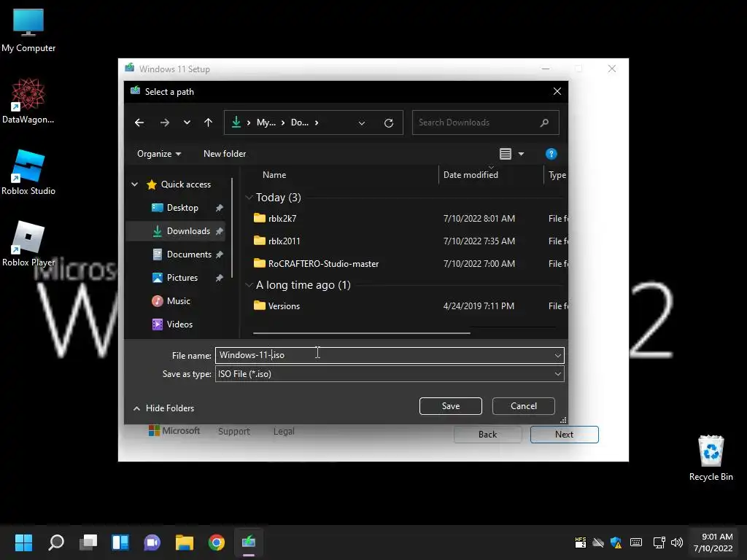Refresh the Downloads folder view
Screen dimensions: 747x560
(389, 122)
